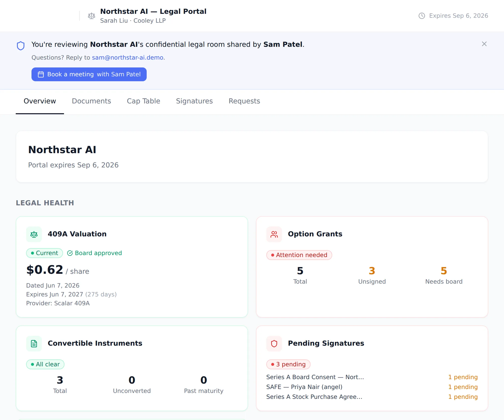Click the Northstar AI company name heading
The height and width of the screenshot is (420, 504).
(62, 150)
